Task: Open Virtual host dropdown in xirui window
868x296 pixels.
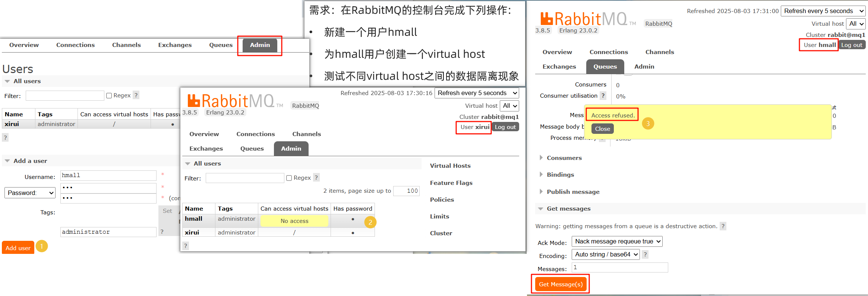Action: 509,106
